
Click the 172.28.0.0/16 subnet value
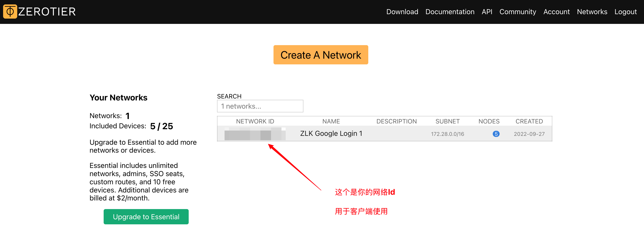[x=447, y=134]
